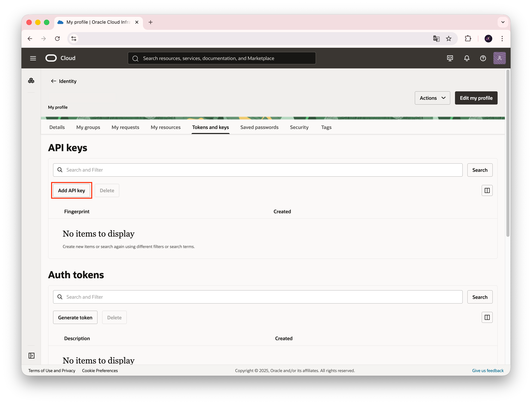Expand the Actions dropdown

click(x=432, y=98)
